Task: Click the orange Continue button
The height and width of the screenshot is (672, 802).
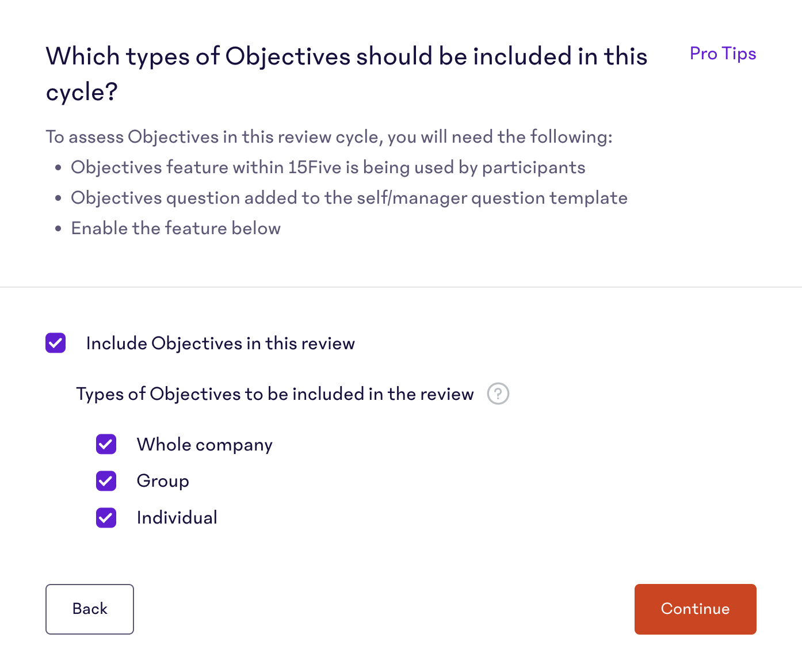Action: coord(695,609)
